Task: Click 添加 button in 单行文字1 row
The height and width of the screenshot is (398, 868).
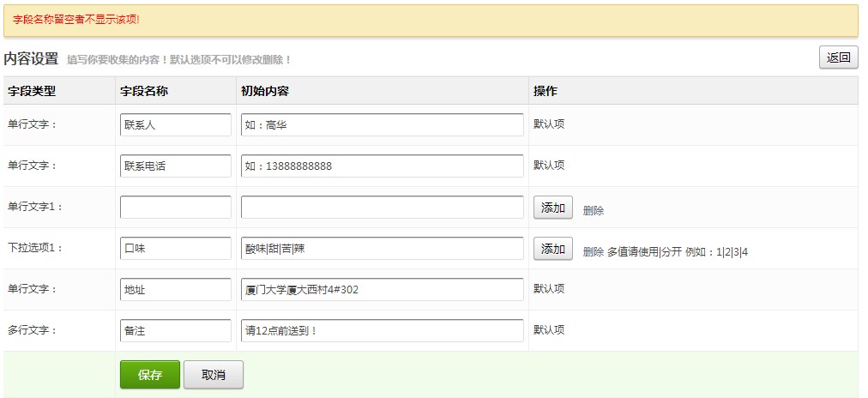Action: tap(553, 208)
